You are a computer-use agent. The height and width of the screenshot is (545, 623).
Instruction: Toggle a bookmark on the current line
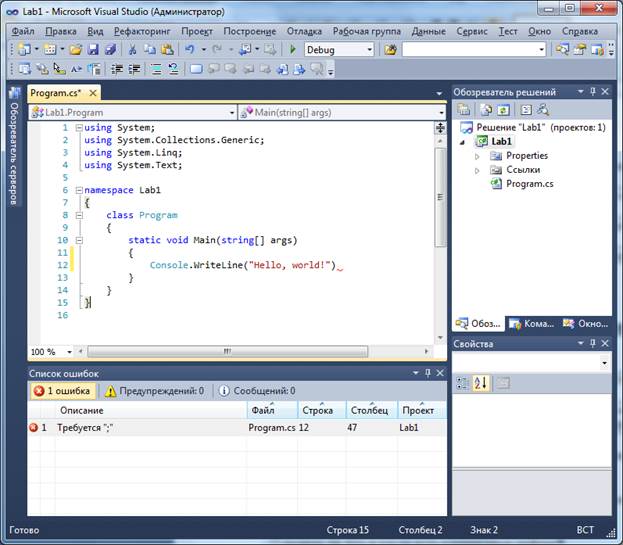click(x=196, y=69)
